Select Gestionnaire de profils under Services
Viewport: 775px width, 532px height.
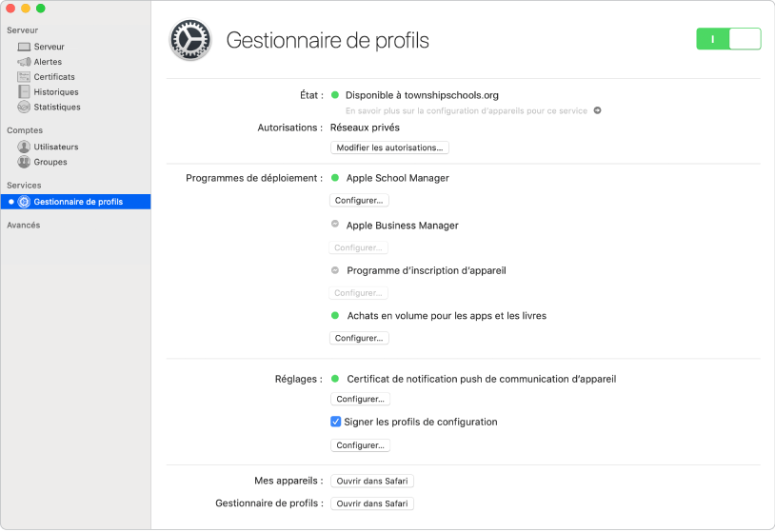pyautogui.click(x=75, y=202)
